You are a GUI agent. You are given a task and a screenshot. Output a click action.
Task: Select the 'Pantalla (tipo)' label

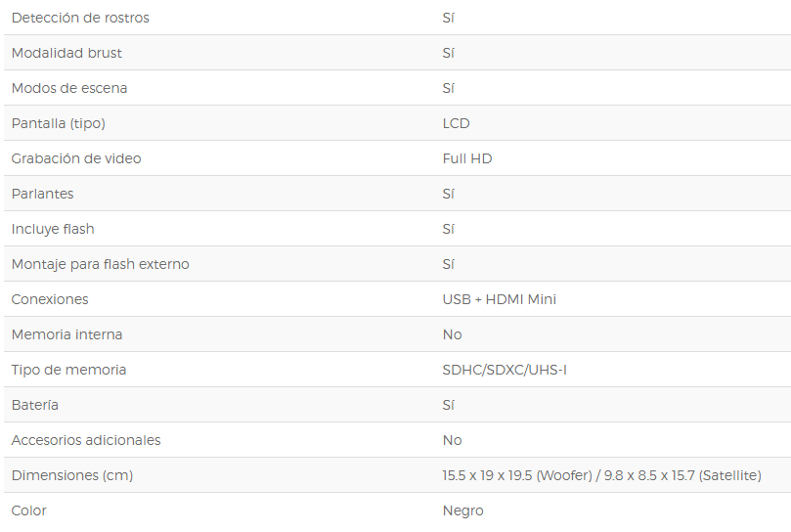[59, 123]
